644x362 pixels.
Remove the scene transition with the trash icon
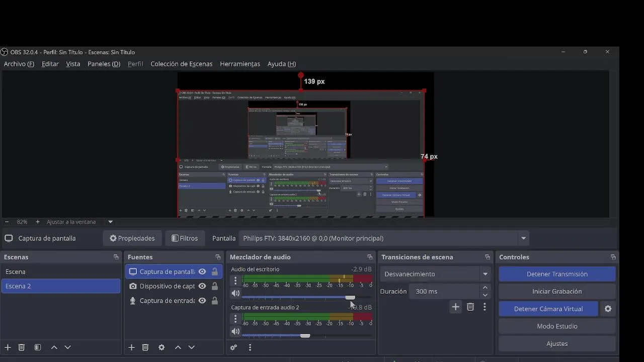(470, 307)
